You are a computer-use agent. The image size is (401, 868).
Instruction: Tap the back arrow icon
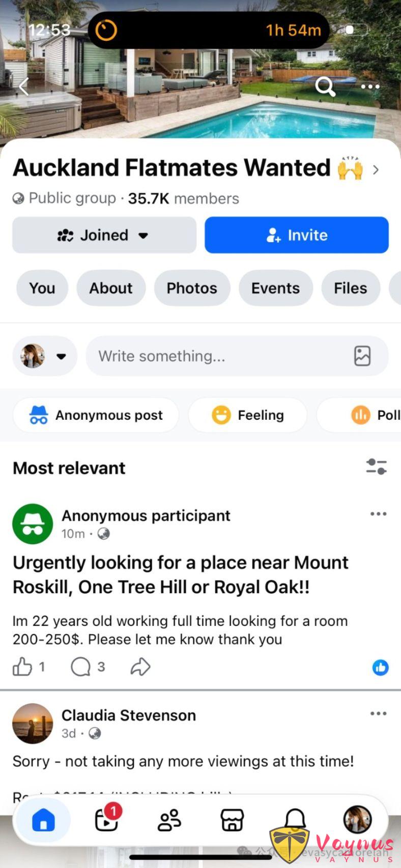tap(23, 87)
